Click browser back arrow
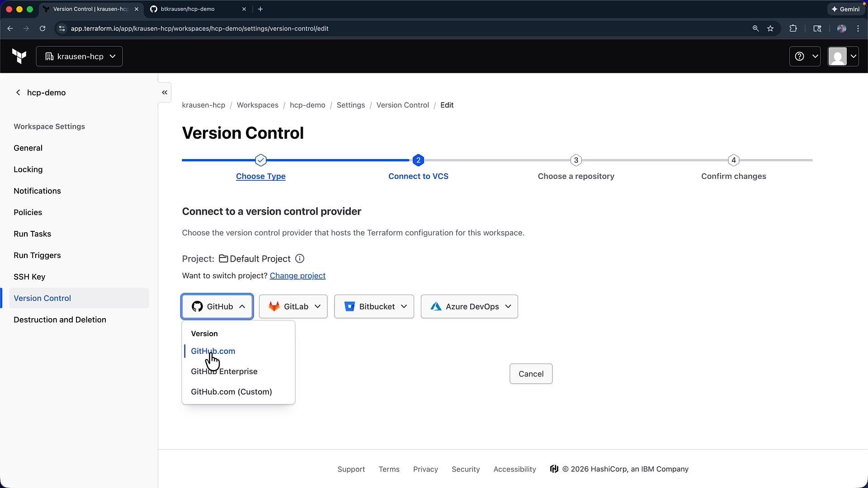The height and width of the screenshot is (488, 868). 10,28
